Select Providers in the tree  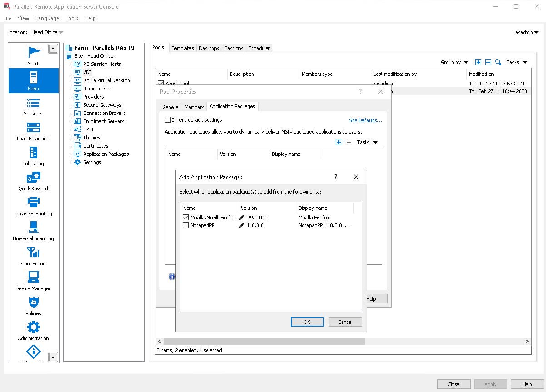pyautogui.click(x=93, y=97)
